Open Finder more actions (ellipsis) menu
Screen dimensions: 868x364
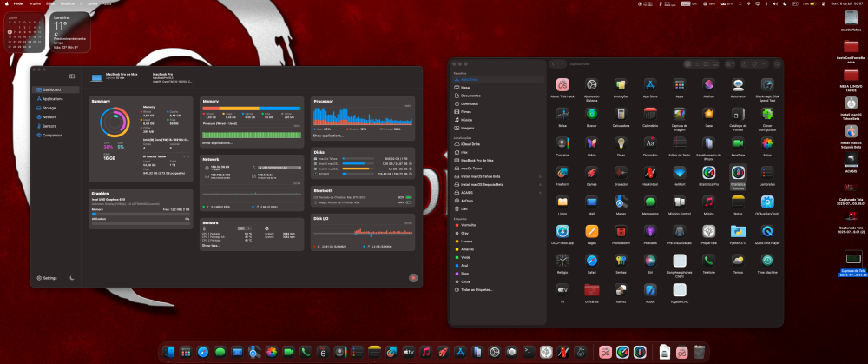click(x=765, y=64)
